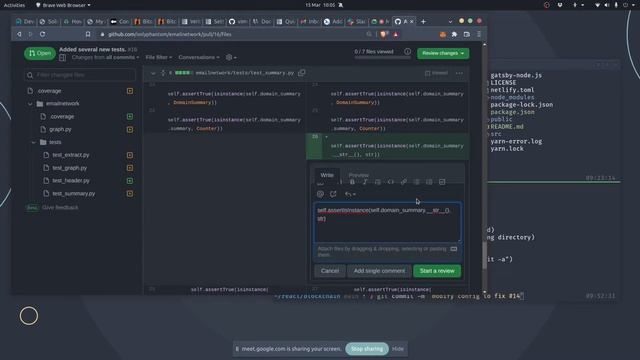Viewport: 640px width, 360px height.
Task: Insert a quote in the comment
Action: (378, 182)
